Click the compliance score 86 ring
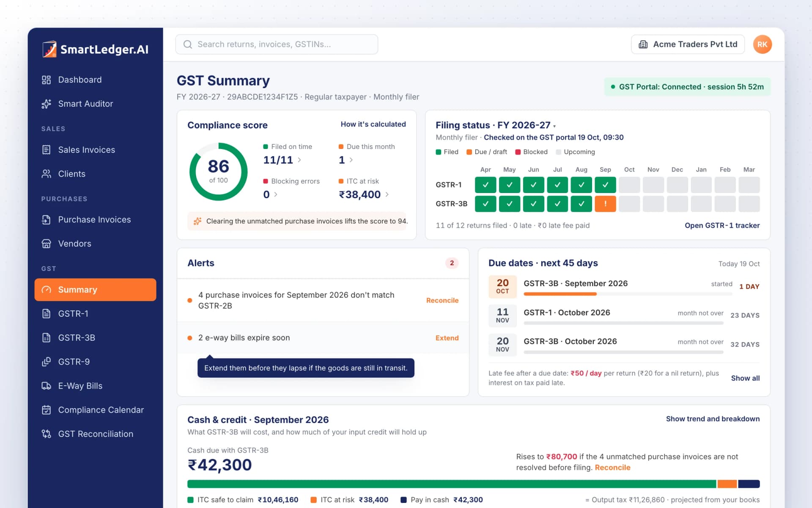This screenshot has width=812, height=508. [218, 171]
